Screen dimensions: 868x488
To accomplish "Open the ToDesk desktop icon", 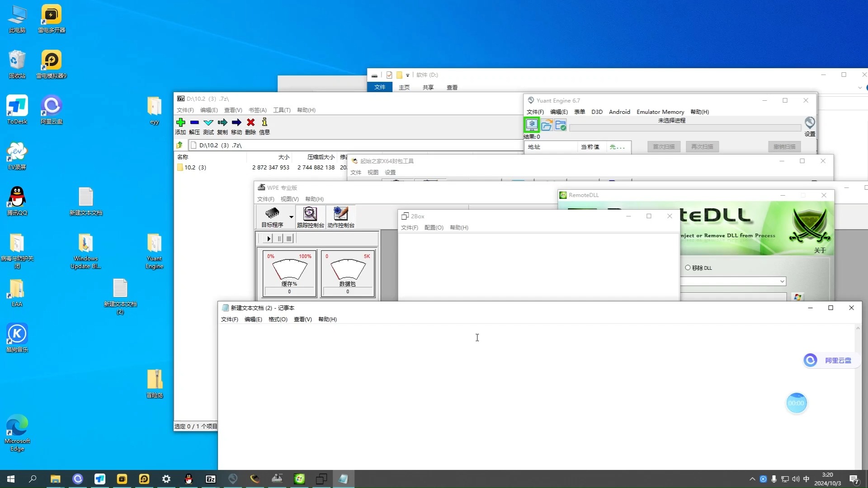I will (x=17, y=110).
